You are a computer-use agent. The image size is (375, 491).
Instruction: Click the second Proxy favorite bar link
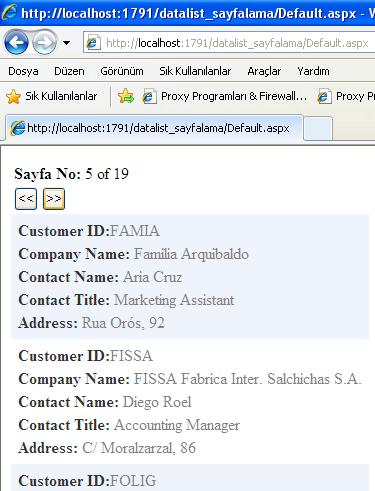coord(346,96)
